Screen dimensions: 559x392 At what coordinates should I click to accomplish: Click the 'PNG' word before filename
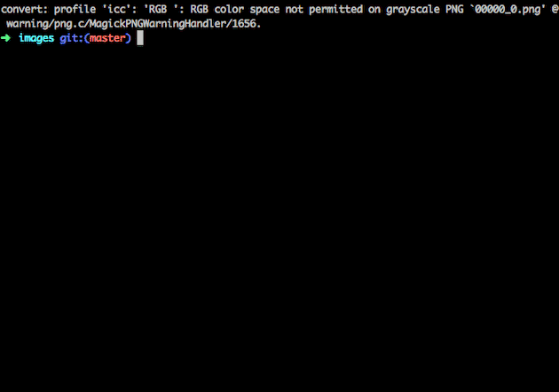pyautogui.click(x=454, y=9)
